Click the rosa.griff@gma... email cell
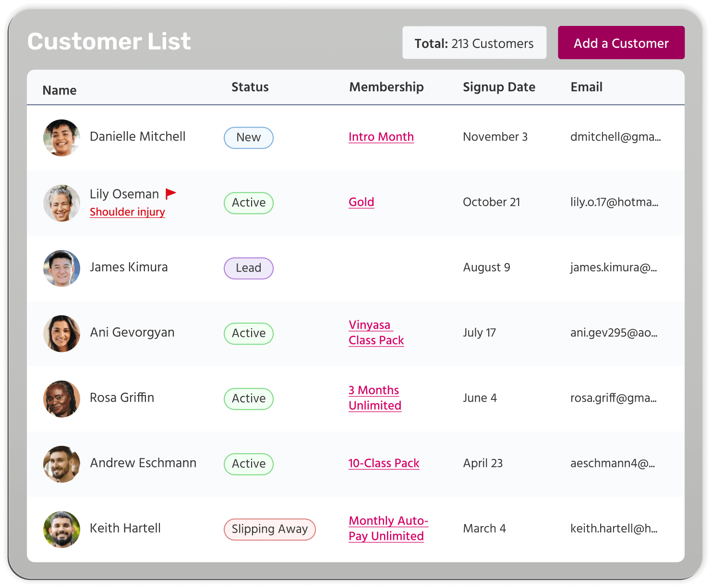Screen dimensions: 712x588 pos(614,398)
